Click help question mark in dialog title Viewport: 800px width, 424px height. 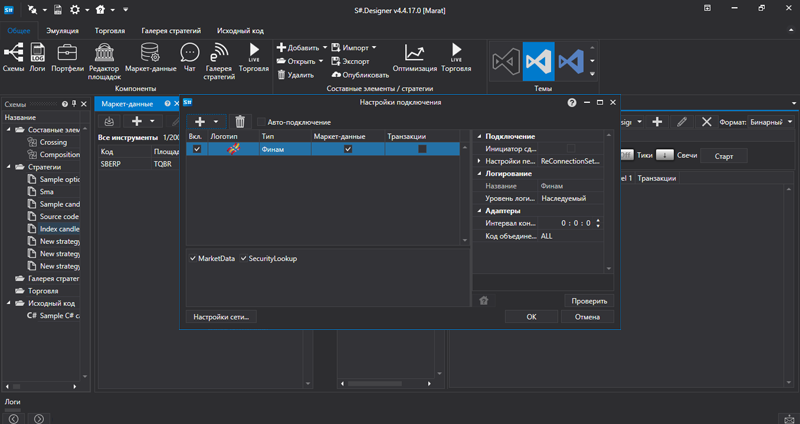571,102
